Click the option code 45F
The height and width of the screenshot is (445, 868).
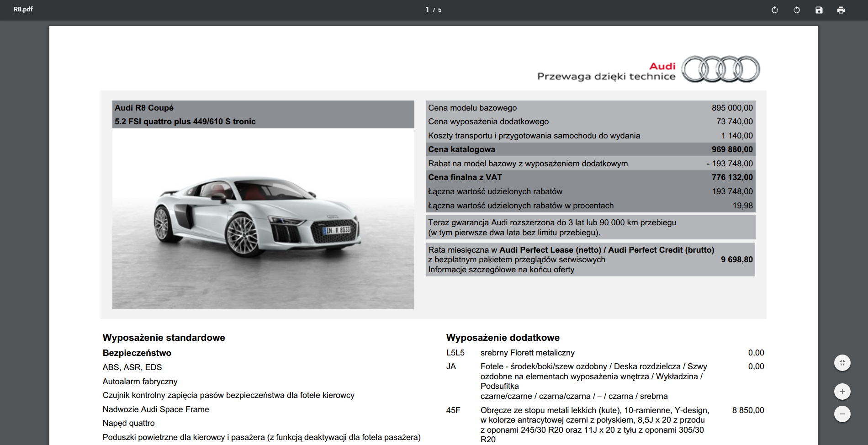(x=453, y=410)
